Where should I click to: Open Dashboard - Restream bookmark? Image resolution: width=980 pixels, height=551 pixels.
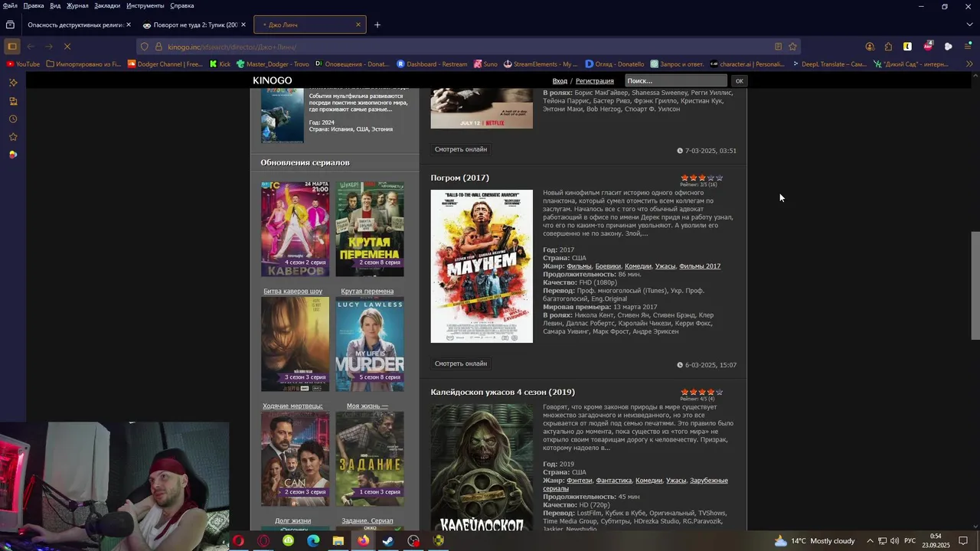[x=433, y=64]
